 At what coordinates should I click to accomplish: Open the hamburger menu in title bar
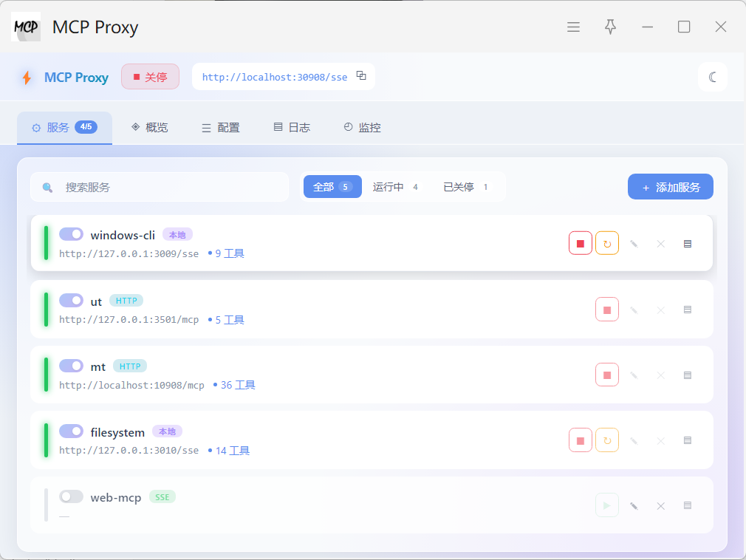click(573, 27)
